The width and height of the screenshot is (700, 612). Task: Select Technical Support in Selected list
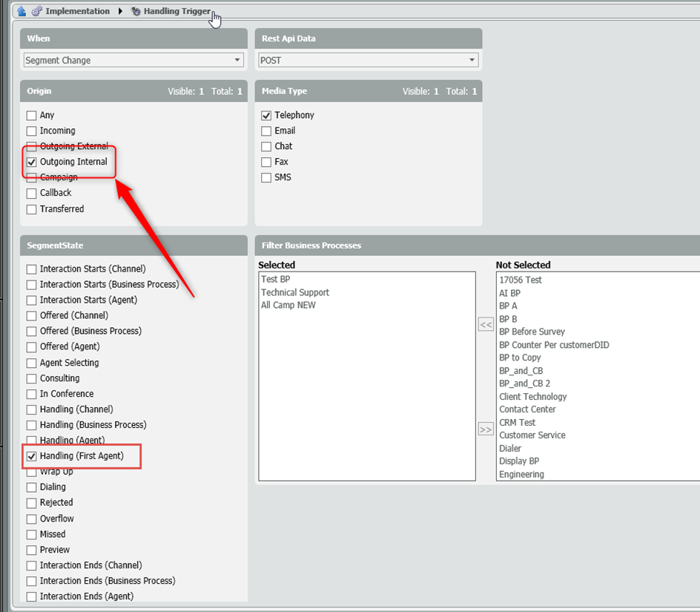295,292
